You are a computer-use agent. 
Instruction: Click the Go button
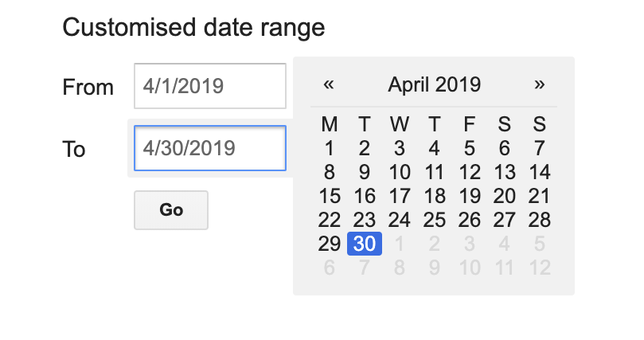171,210
